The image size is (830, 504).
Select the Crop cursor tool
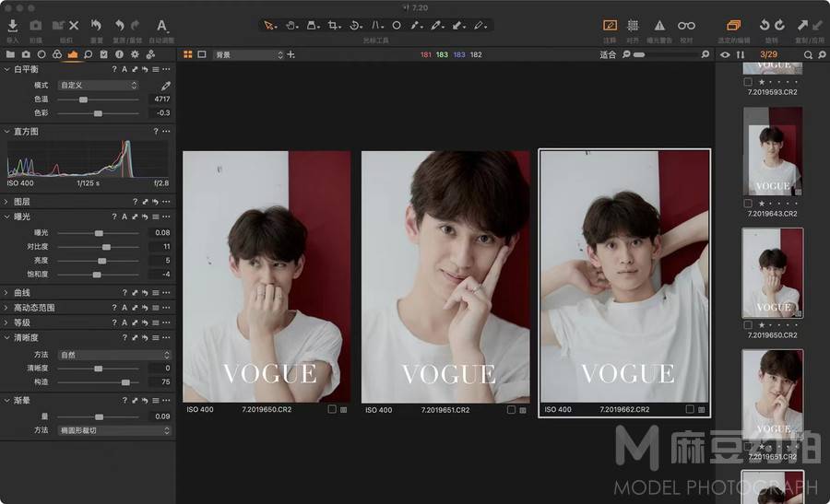click(334, 26)
